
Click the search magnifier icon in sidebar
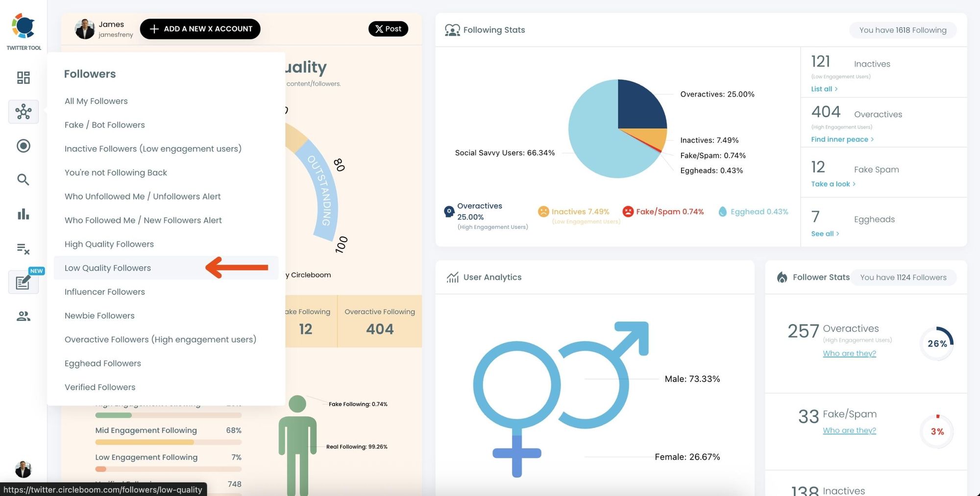(23, 180)
